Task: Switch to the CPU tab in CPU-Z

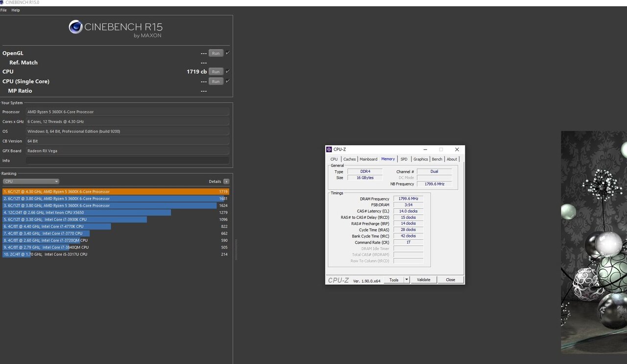Action: [x=334, y=159]
